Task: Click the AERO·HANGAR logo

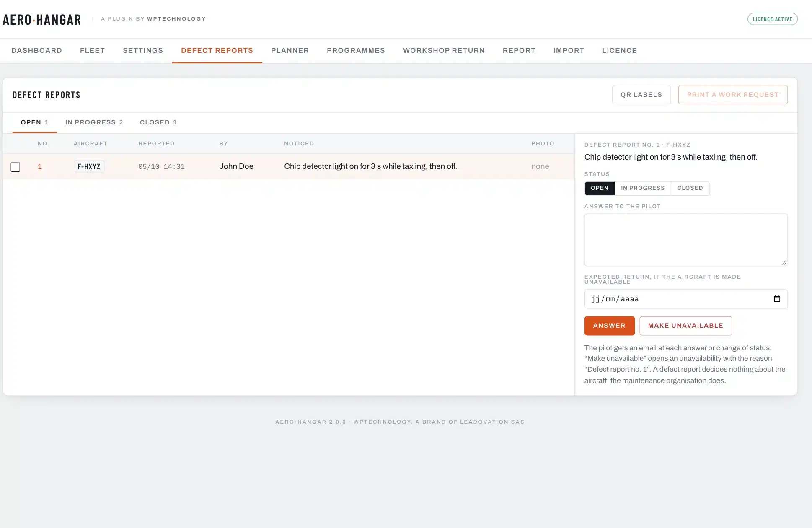Action: click(42, 19)
